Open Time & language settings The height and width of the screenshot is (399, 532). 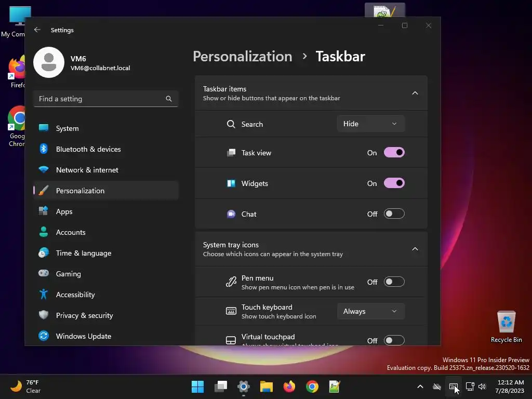[x=106, y=253]
